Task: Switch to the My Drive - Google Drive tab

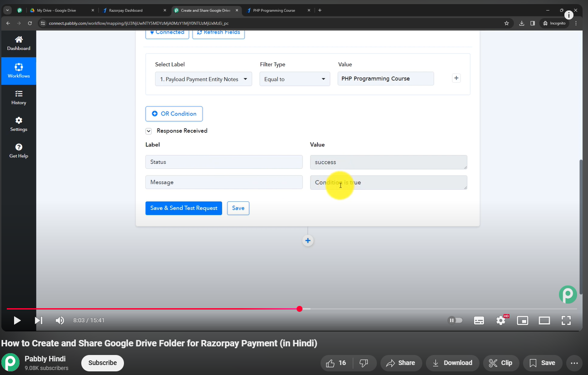Action: 62,10
